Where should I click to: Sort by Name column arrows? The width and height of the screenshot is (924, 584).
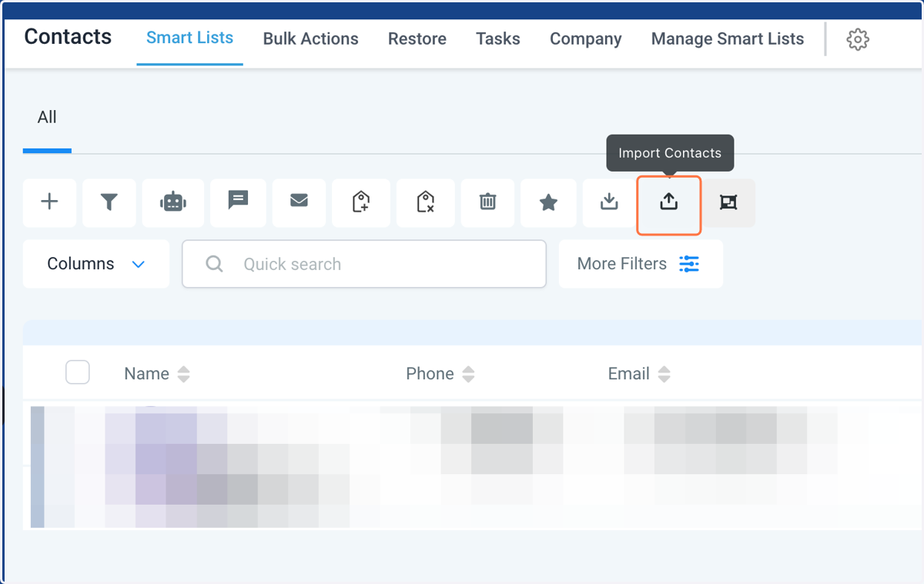click(x=183, y=374)
